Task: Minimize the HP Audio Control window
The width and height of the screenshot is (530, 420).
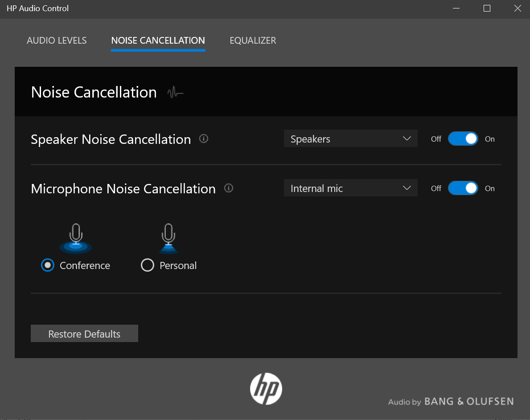Action: pos(456,8)
